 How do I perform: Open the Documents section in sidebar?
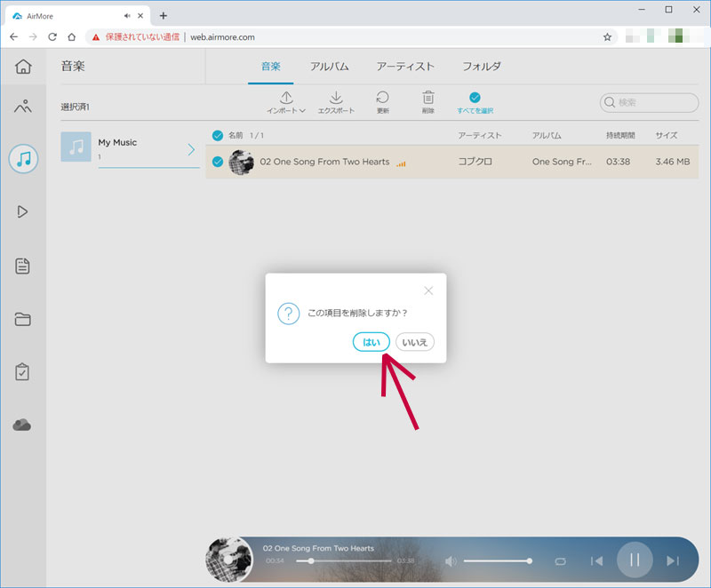[23, 266]
